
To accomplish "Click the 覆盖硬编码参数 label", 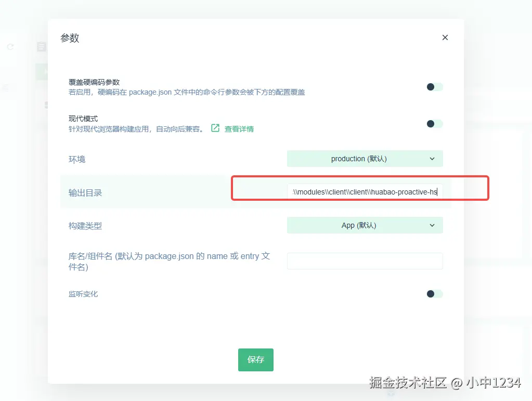I will pyautogui.click(x=94, y=82).
